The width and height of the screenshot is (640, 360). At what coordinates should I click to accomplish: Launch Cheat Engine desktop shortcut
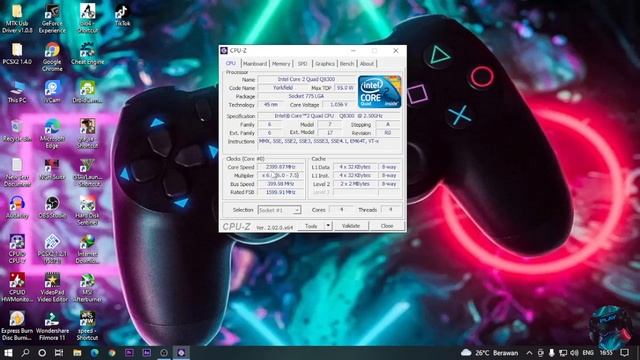tap(87, 53)
